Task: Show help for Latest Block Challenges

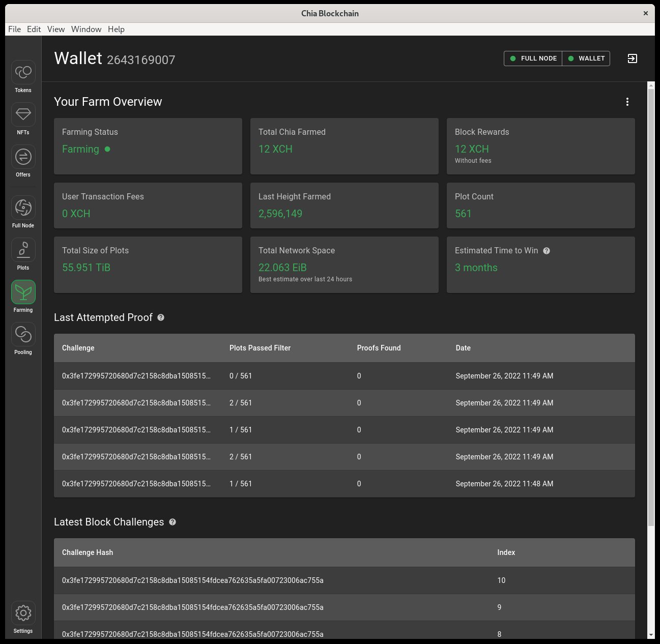Action: [173, 522]
